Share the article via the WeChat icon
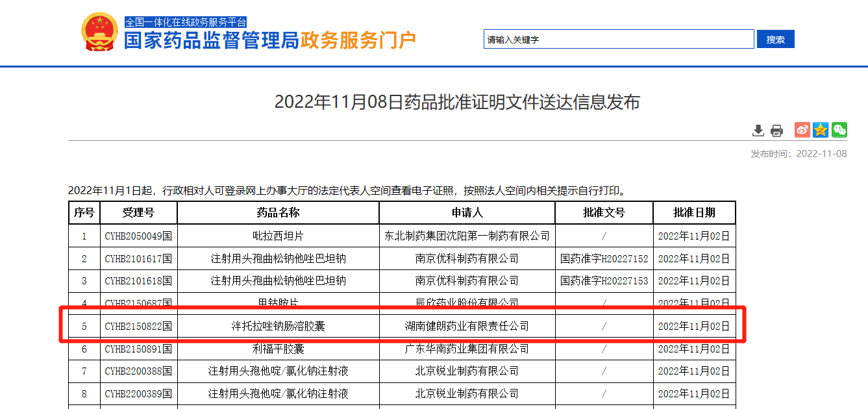This screenshot has width=868, height=409. (x=839, y=130)
